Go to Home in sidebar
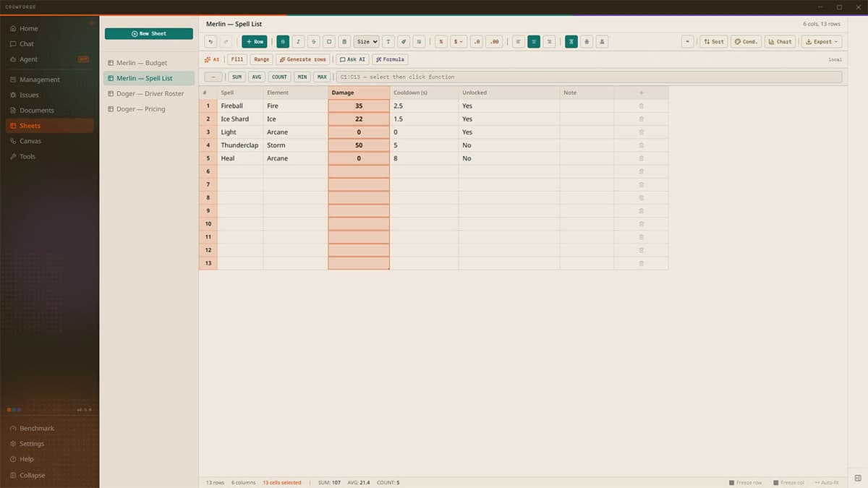The image size is (868, 488). 49,28
